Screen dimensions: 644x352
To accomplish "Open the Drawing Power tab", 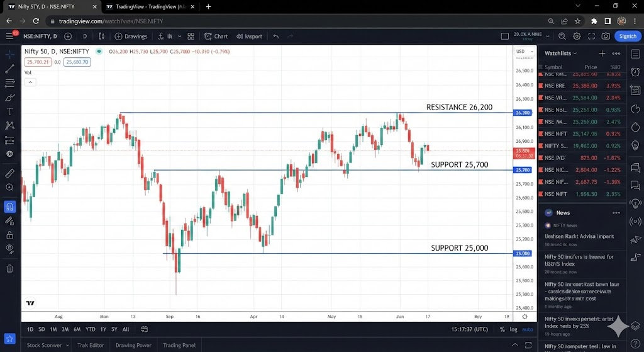I will pos(133,346).
